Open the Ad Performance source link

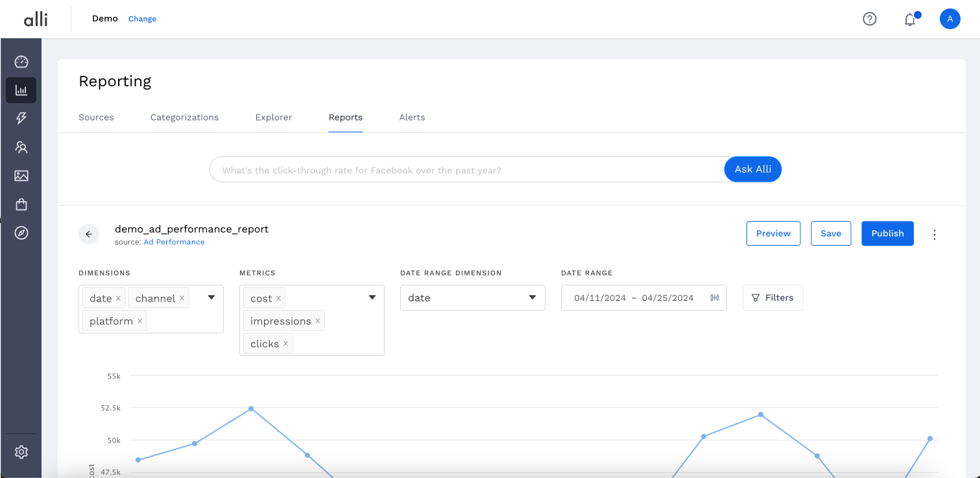click(174, 242)
